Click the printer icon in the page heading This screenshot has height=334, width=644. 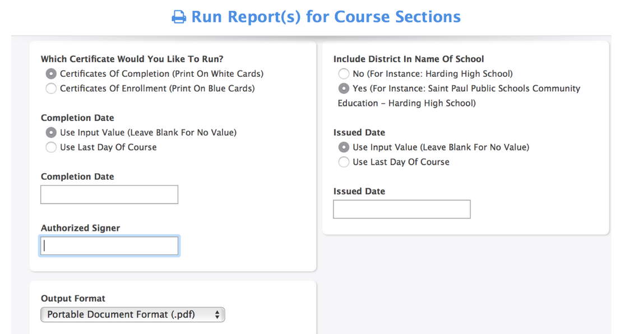pyautogui.click(x=179, y=17)
